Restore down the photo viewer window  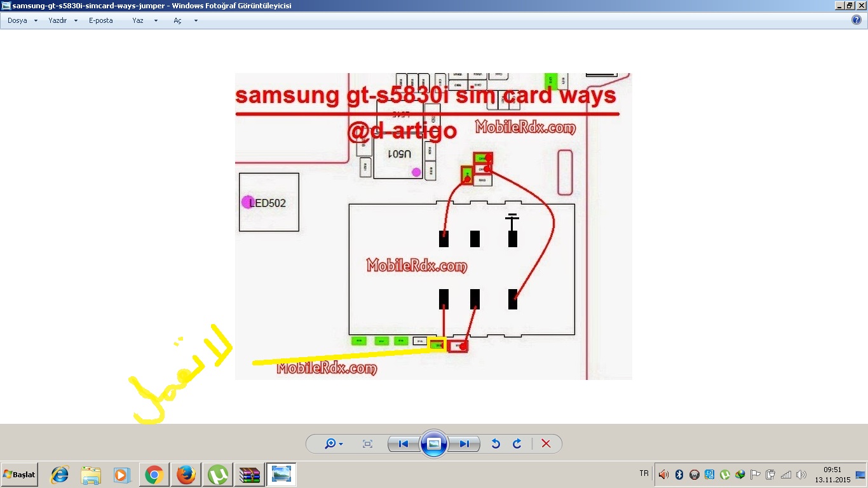point(850,5)
